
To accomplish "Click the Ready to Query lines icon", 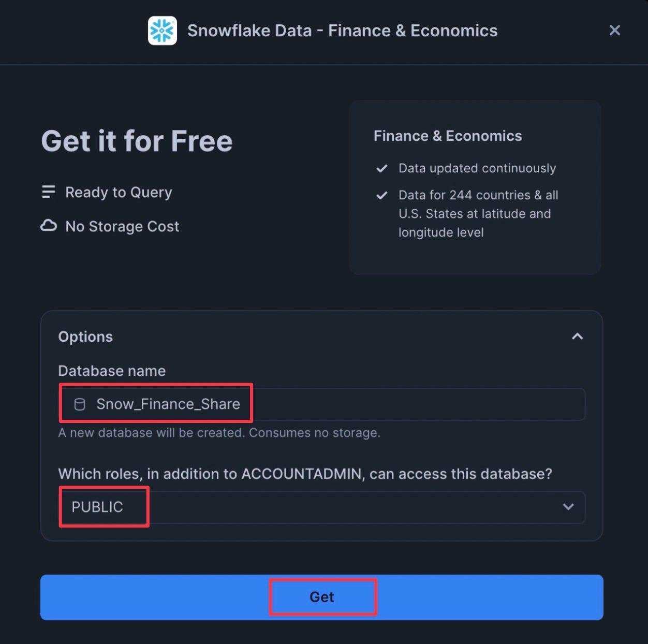I will coord(48,192).
